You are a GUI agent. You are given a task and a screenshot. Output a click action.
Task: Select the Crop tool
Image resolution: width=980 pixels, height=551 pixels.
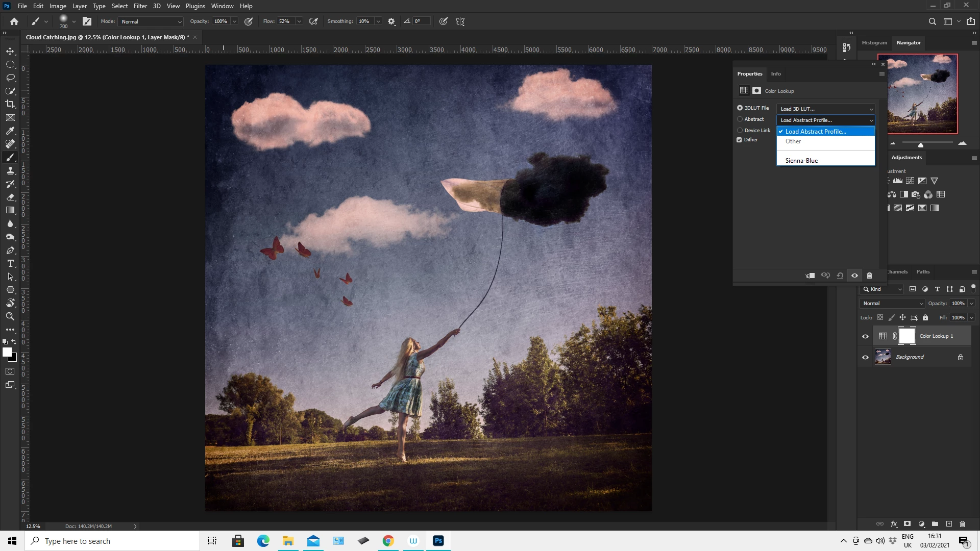click(x=10, y=104)
